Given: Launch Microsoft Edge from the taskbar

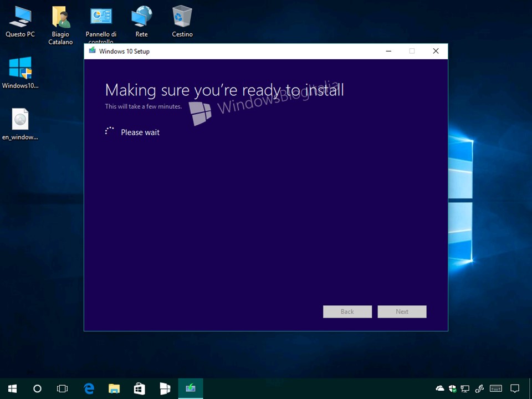Looking at the screenshot, I should coord(89,389).
